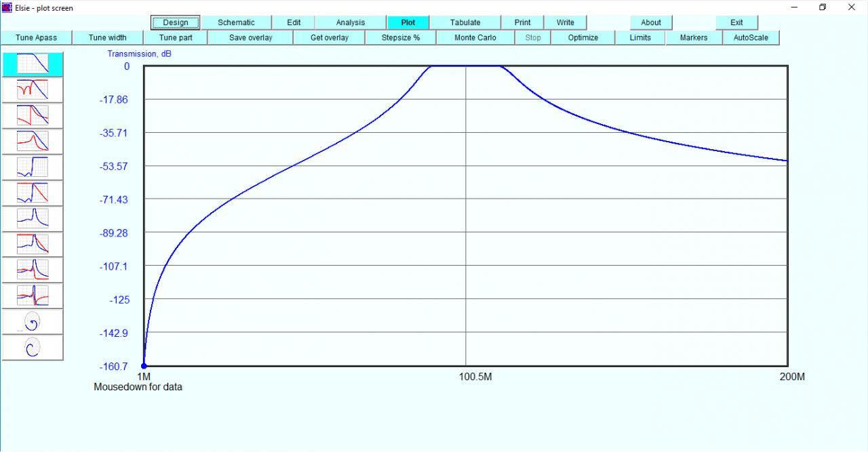Select the tenth plot type with red/blue spike

[33, 296]
